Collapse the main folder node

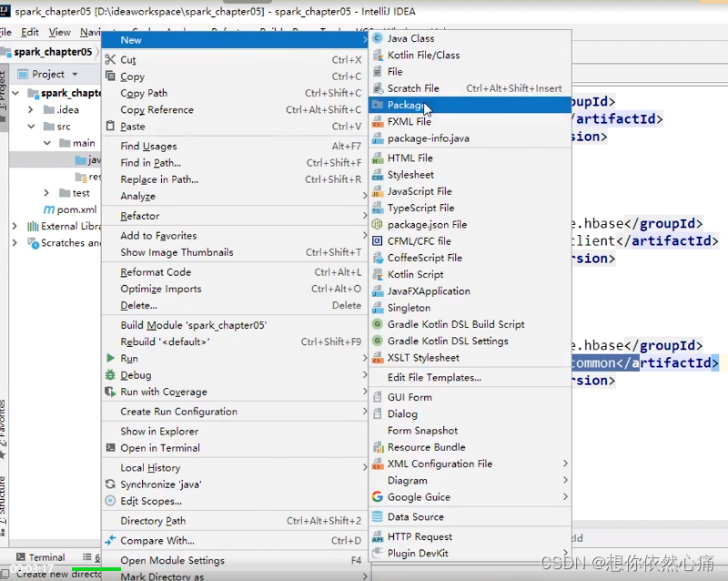coord(47,143)
